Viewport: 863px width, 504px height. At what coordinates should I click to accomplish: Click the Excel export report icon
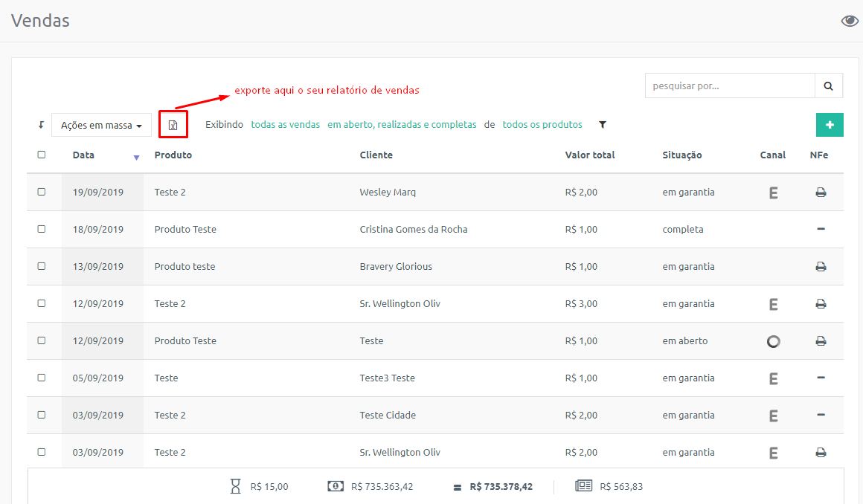pos(173,125)
